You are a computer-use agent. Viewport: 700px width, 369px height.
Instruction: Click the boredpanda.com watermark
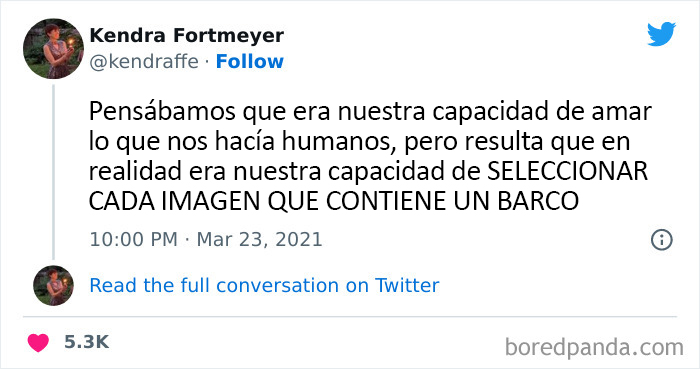pos(594,347)
